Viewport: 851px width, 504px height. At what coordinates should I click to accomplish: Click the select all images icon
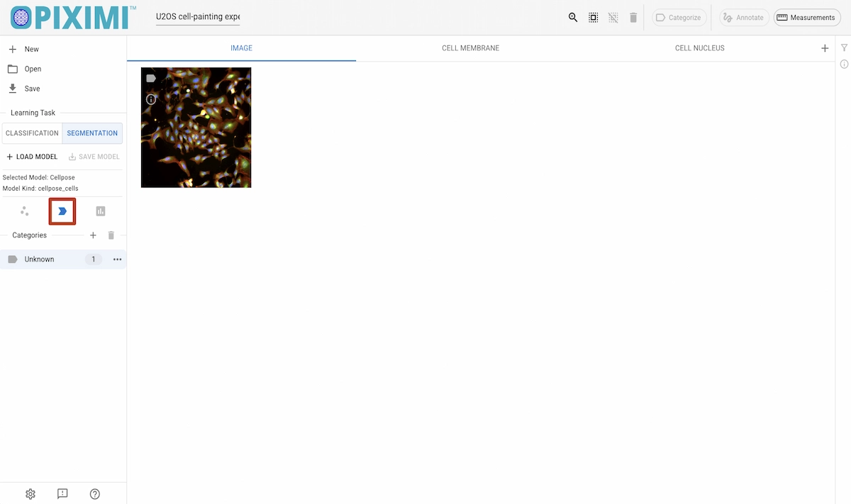click(594, 18)
